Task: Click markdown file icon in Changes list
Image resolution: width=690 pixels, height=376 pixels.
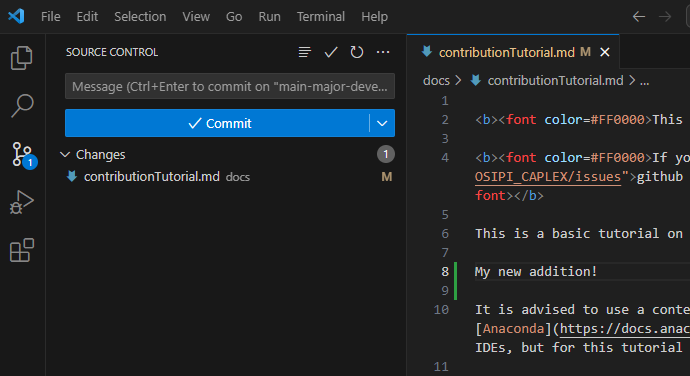Action: pyautogui.click(x=72, y=177)
